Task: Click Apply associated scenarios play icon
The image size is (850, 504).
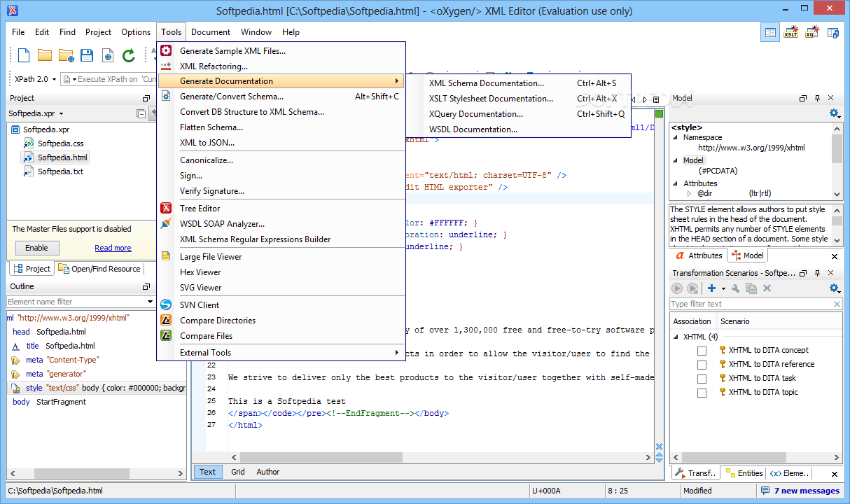Action: [x=677, y=288]
